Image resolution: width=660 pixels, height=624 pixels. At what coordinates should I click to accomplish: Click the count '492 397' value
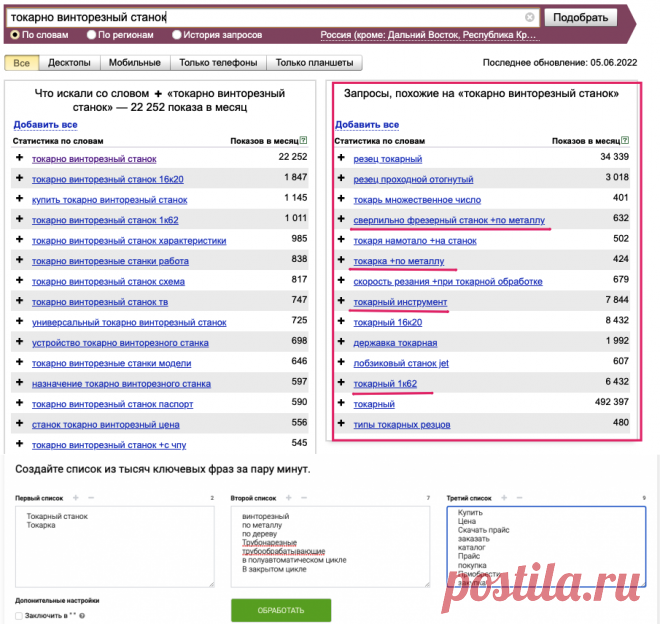point(612,402)
